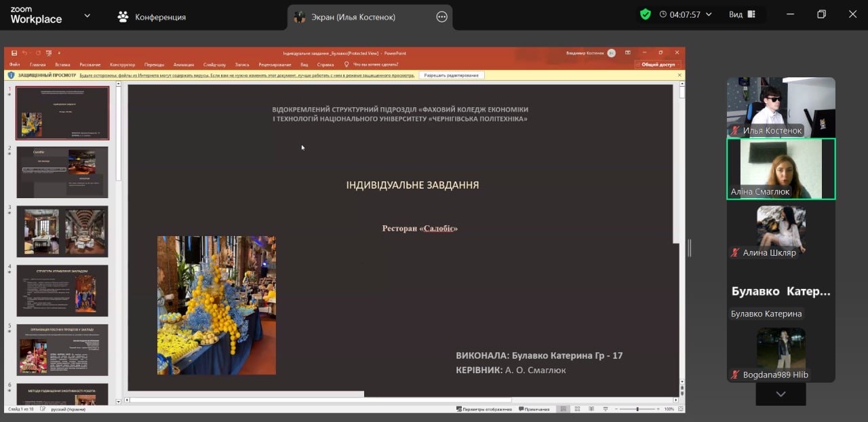The height and width of the screenshot is (422, 868).
Task: Select the Экран (Илья Костенок) shared screen tab
Action: click(x=370, y=17)
